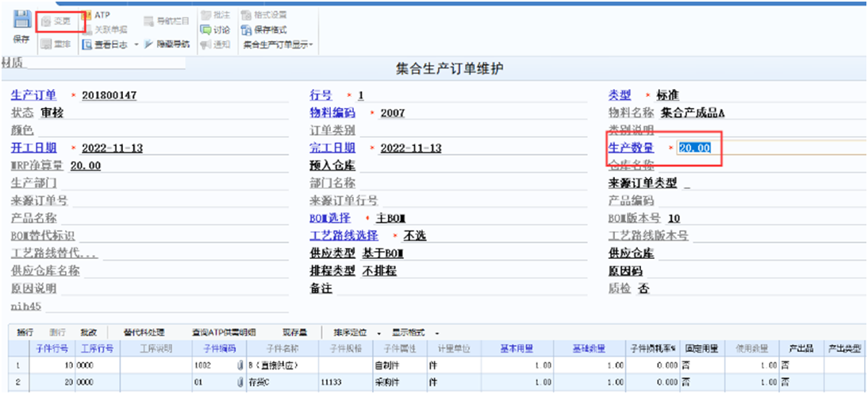The image size is (868, 394).
Task: Click the BOM选择 label link
Action: [x=330, y=218]
